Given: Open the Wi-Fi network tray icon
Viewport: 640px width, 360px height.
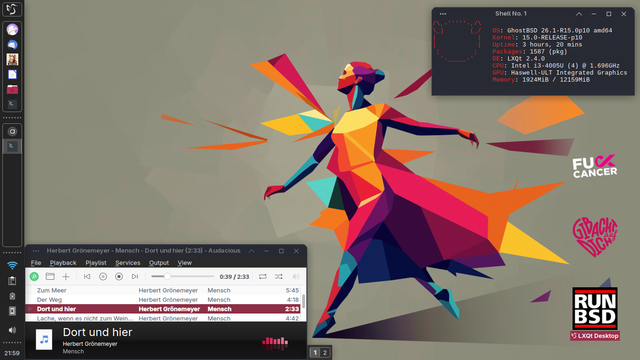Looking at the screenshot, I should (12, 266).
